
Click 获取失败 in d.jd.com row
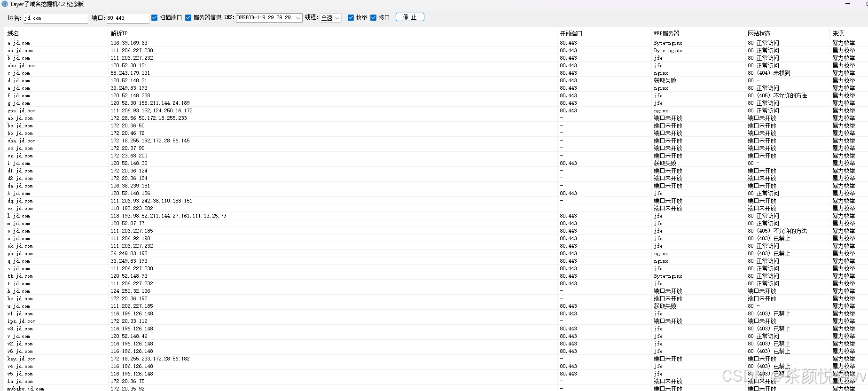(x=665, y=80)
